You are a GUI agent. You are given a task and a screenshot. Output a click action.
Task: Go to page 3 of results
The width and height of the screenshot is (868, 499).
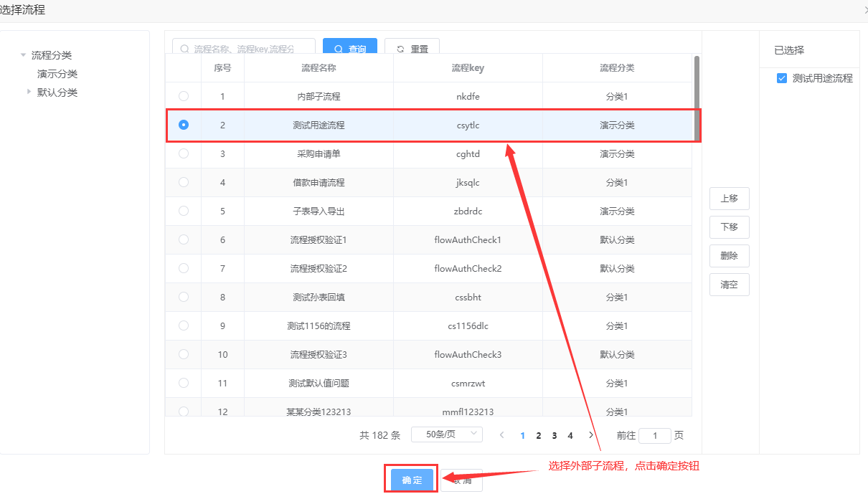pos(555,435)
